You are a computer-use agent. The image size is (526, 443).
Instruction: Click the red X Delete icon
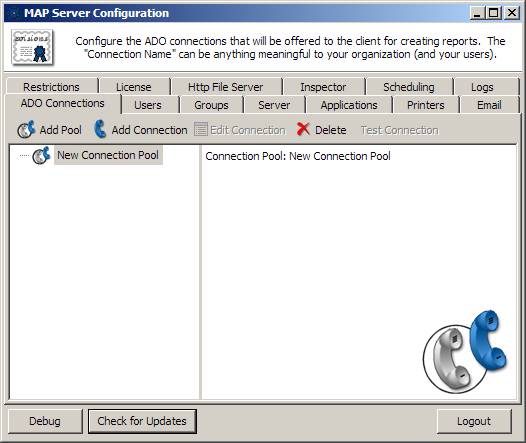point(303,129)
